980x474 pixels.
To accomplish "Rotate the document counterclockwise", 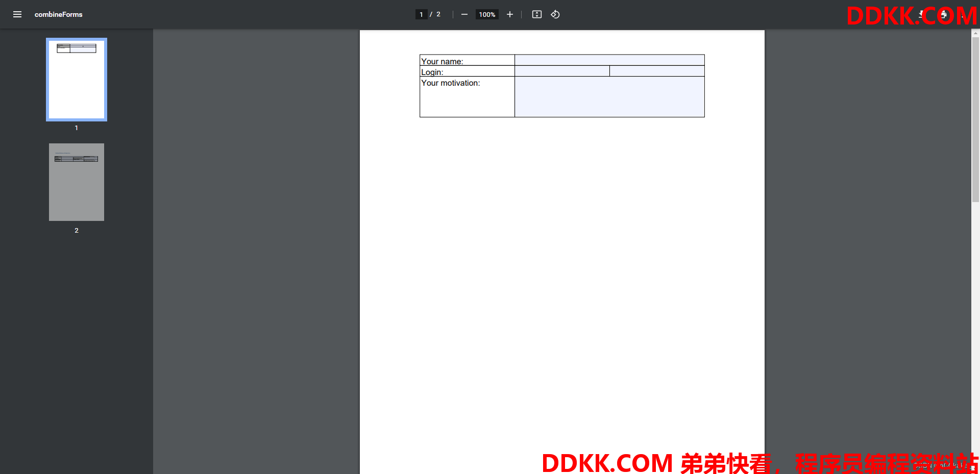I will tap(555, 14).
